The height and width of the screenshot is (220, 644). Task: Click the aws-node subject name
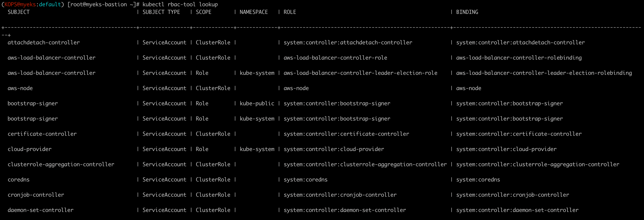coord(20,88)
